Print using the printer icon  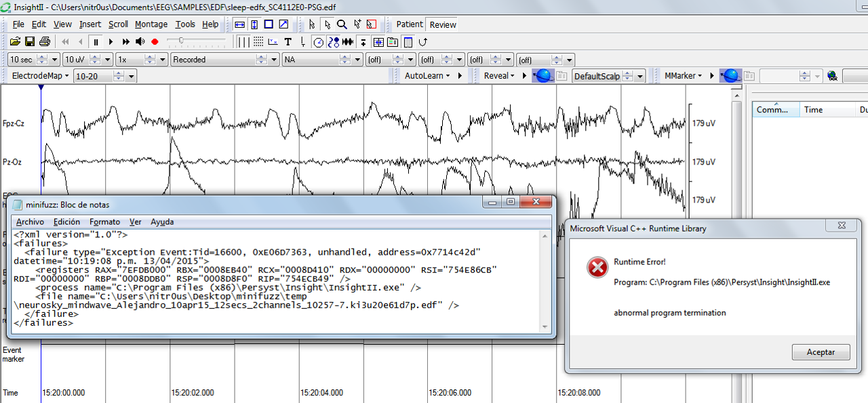[44, 42]
